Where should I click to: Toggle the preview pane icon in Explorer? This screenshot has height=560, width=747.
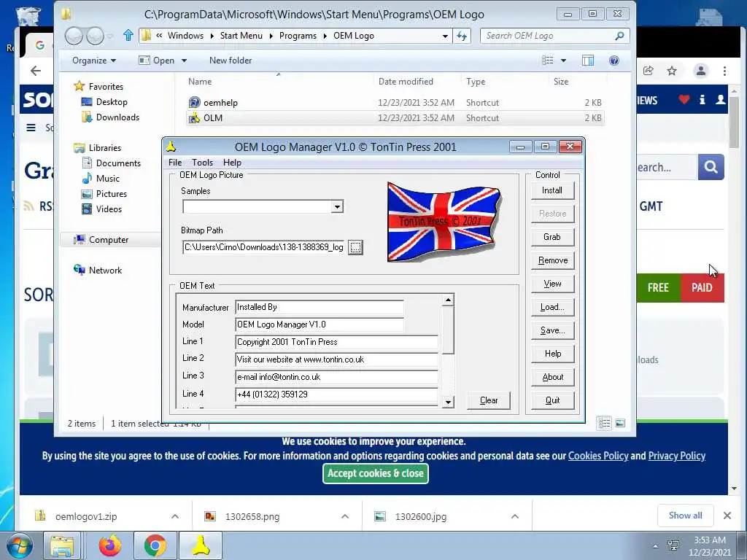click(588, 61)
